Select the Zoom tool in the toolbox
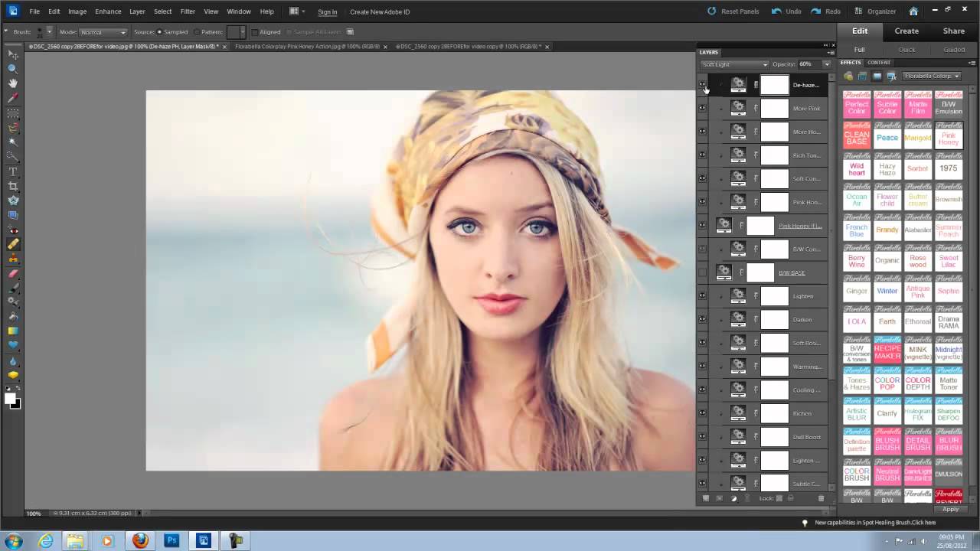Image resolution: width=980 pixels, height=551 pixels. pyautogui.click(x=13, y=69)
